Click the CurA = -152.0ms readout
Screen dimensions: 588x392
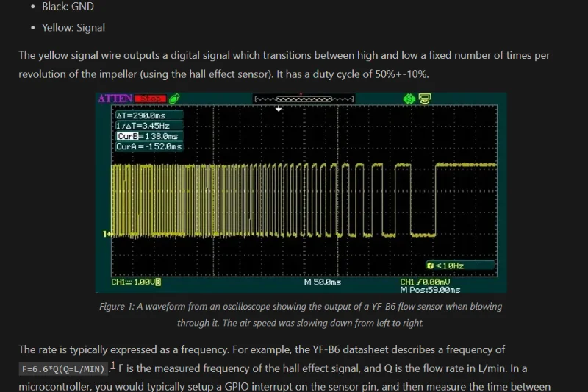(x=148, y=146)
